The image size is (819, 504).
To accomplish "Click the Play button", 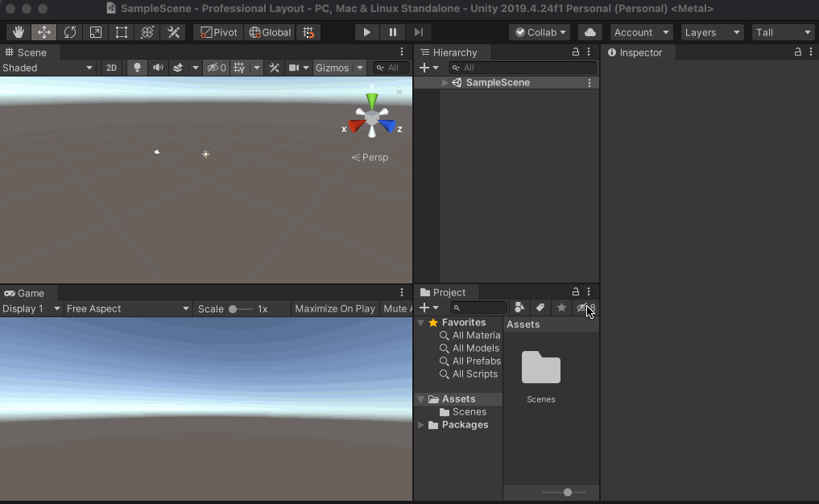I will (366, 32).
